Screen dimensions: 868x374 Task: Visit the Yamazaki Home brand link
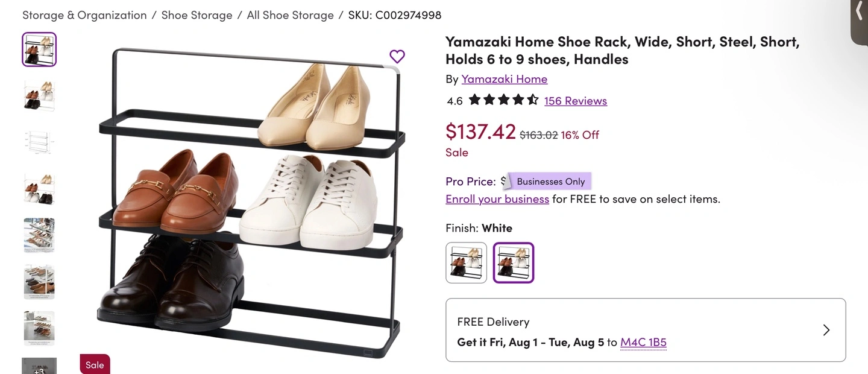504,79
